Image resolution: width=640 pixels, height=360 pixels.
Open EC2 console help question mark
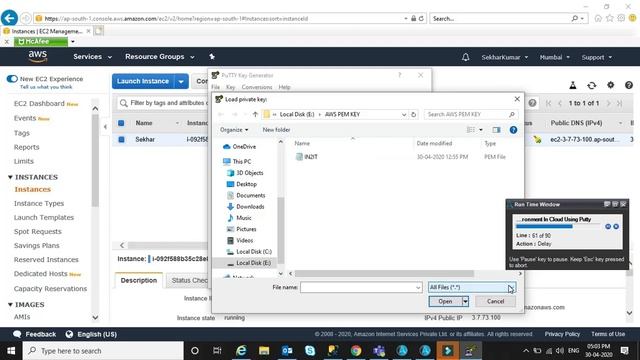click(629, 84)
